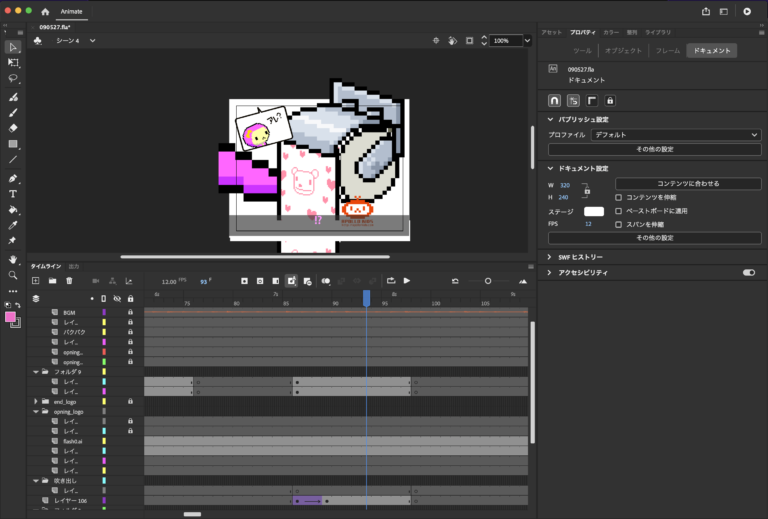The image size is (768, 519).
Task: Open the プロファイル dropdown
Action: pyautogui.click(x=676, y=135)
